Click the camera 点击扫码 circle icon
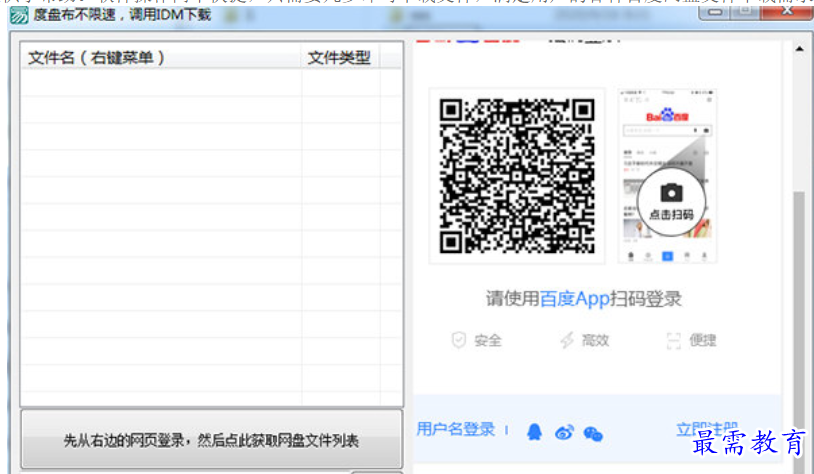Viewport: 814px width, 474px height. 671,201
